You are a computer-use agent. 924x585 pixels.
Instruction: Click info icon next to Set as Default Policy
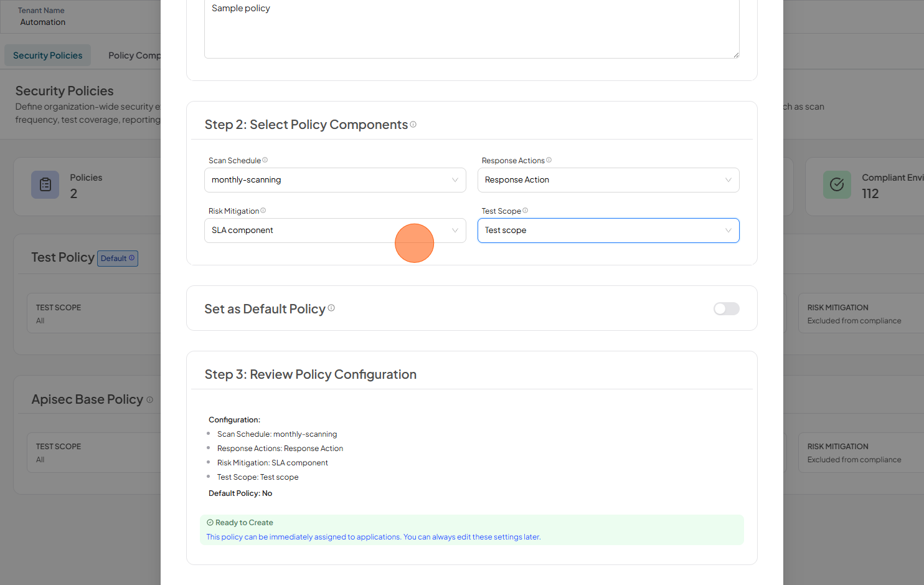point(331,308)
